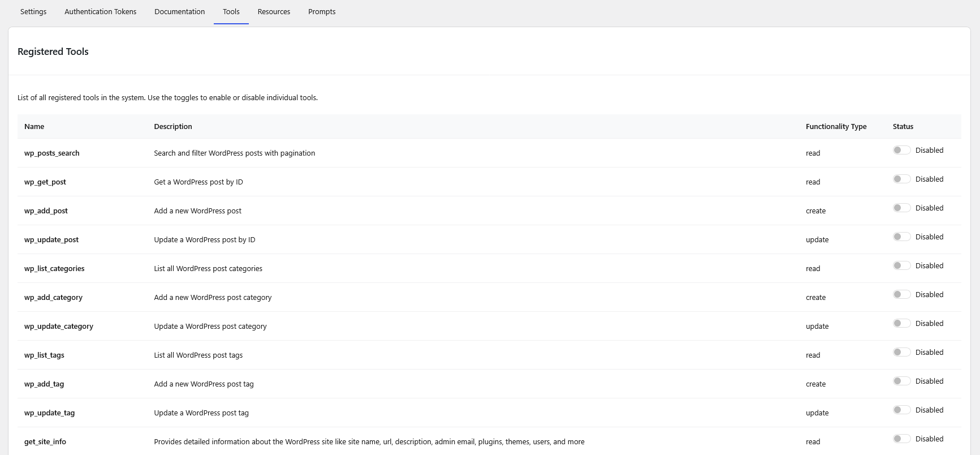The image size is (980, 455).
Task: Switch to the Prompts tab
Action: tap(322, 12)
